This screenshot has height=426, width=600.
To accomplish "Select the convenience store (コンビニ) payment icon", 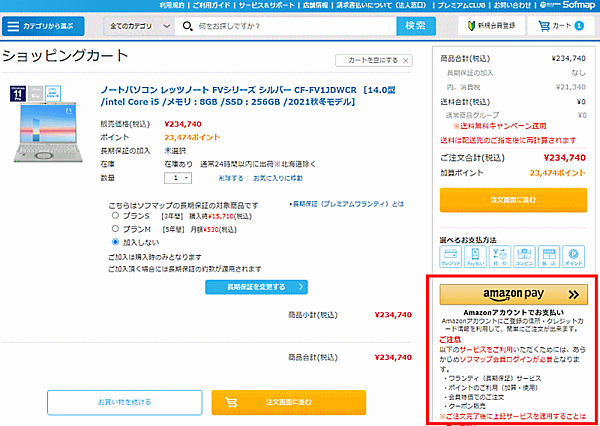I will coord(524,256).
